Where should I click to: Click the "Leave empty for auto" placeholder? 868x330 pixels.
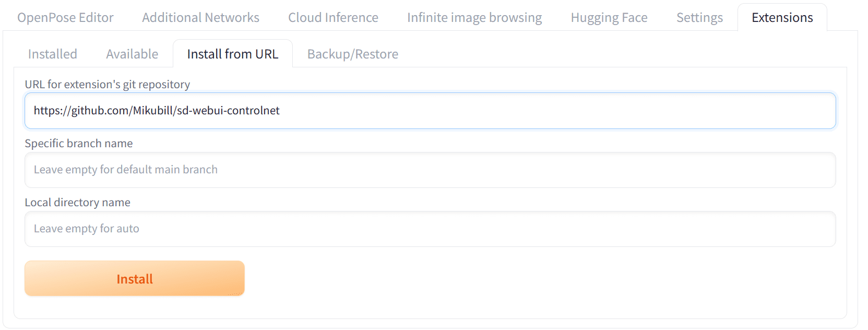(x=87, y=229)
